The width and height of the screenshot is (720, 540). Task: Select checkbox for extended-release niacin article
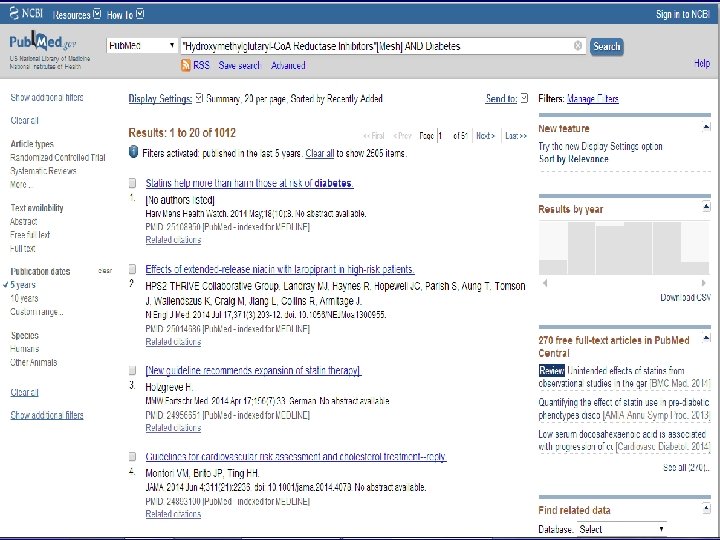tap(132, 269)
